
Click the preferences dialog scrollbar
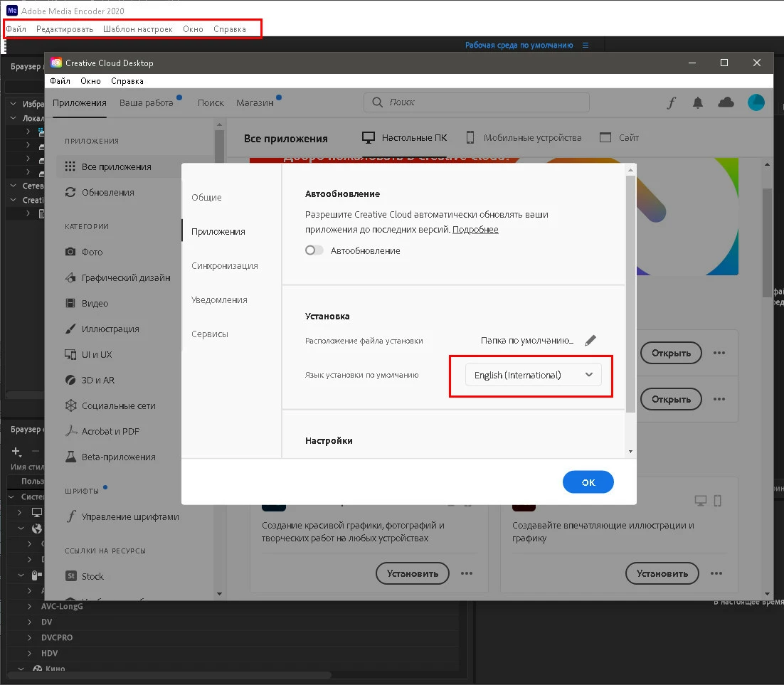[630, 294]
